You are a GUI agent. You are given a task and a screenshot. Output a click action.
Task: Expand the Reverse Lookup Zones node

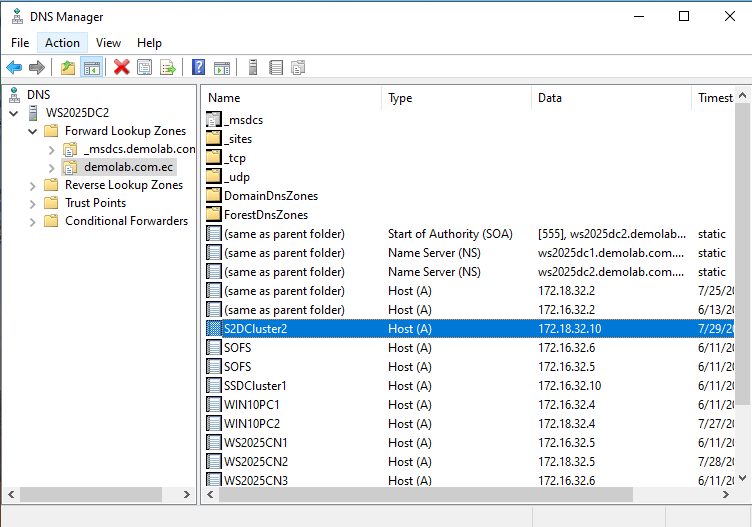point(32,185)
